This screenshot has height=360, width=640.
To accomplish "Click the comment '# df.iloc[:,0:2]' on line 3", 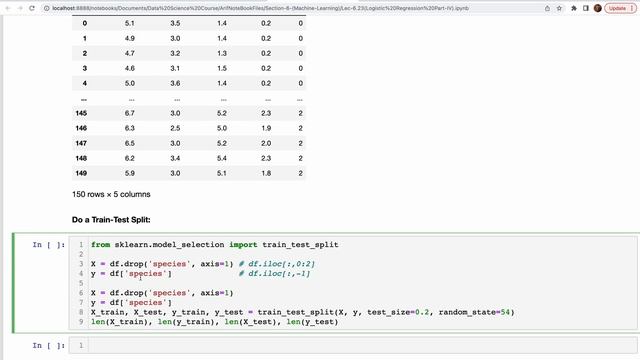I will (x=277, y=264).
